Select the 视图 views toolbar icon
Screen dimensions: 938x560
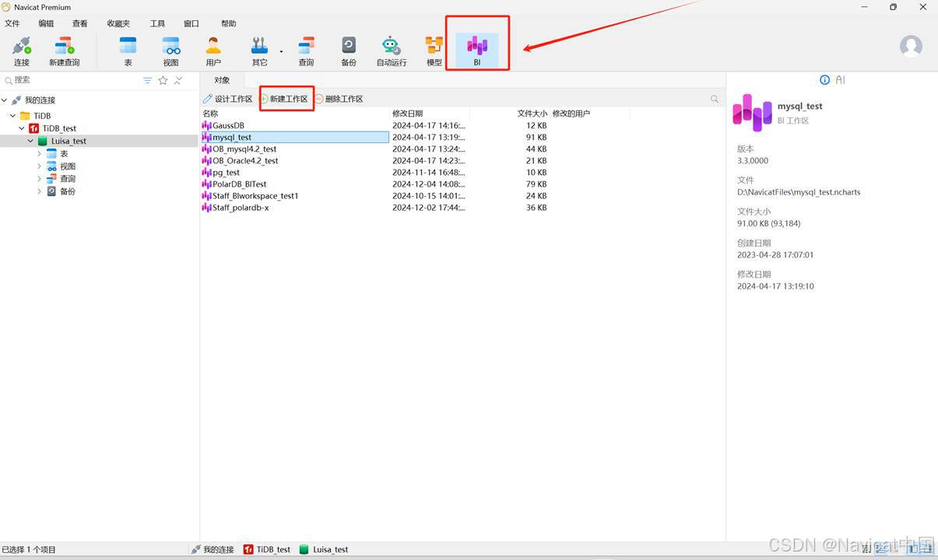pyautogui.click(x=171, y=51)
